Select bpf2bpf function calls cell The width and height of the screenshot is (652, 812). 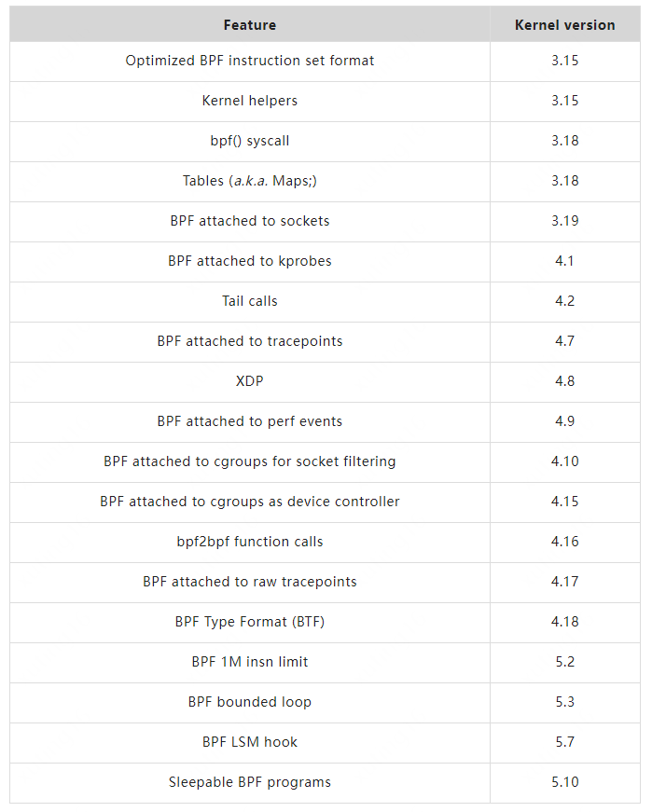click(250, 542)
